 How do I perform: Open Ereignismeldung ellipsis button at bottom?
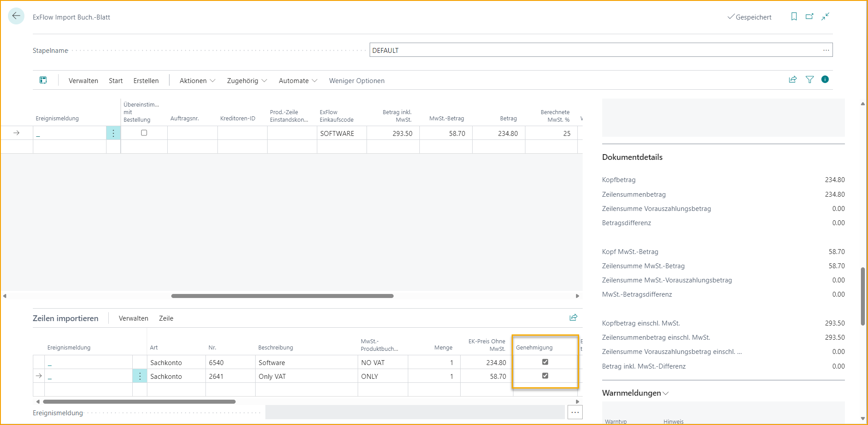pyautogui.click(x=575, y=412)
